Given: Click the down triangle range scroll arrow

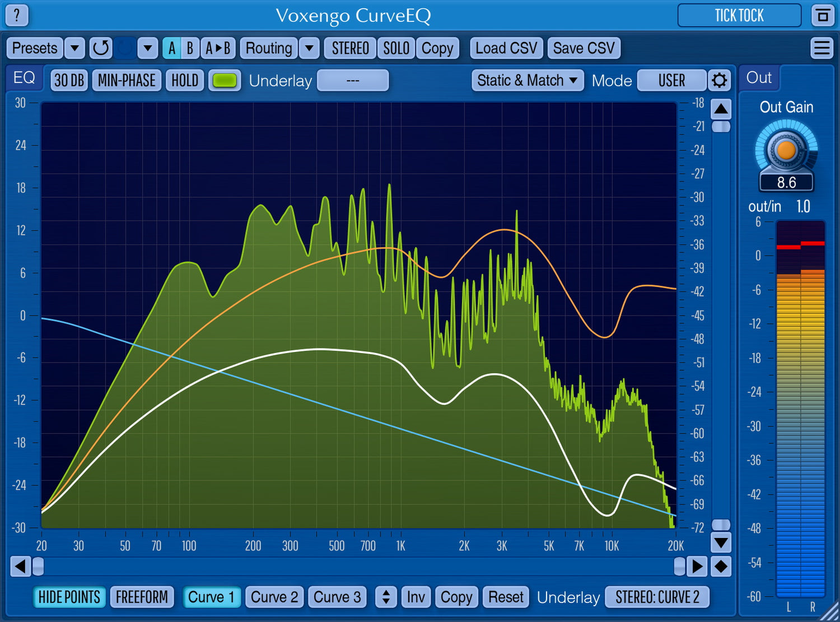Looking at the screenshot, I should click(x=721, y=542).
